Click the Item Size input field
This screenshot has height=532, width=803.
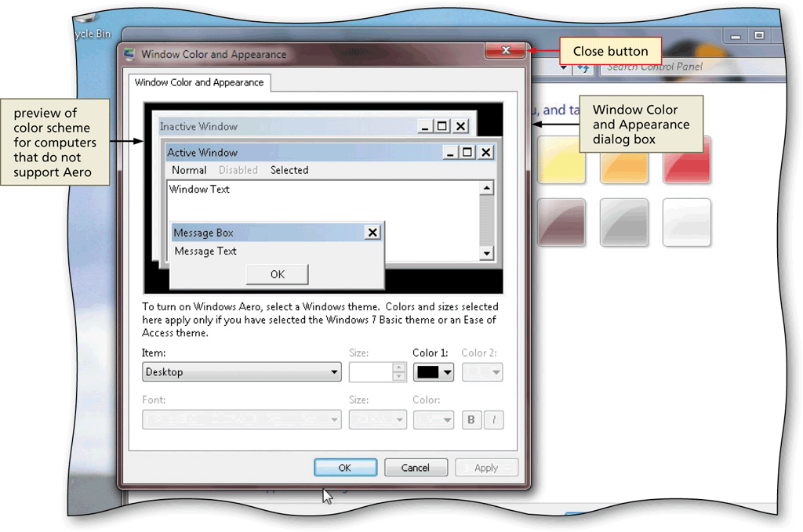pyautogui.click(x=371, y=372)
